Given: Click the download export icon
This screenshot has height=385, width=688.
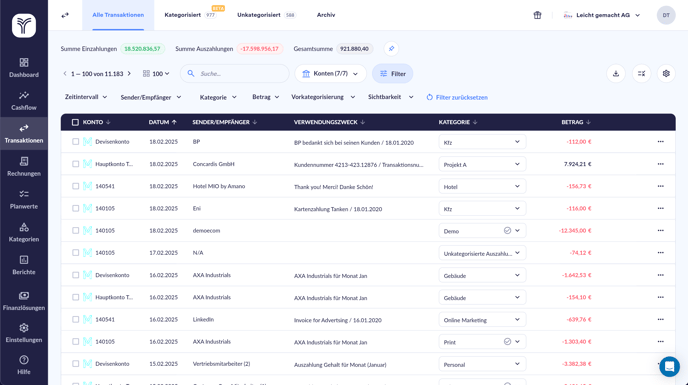Looking at the screenshot, I should click(616, 74).
